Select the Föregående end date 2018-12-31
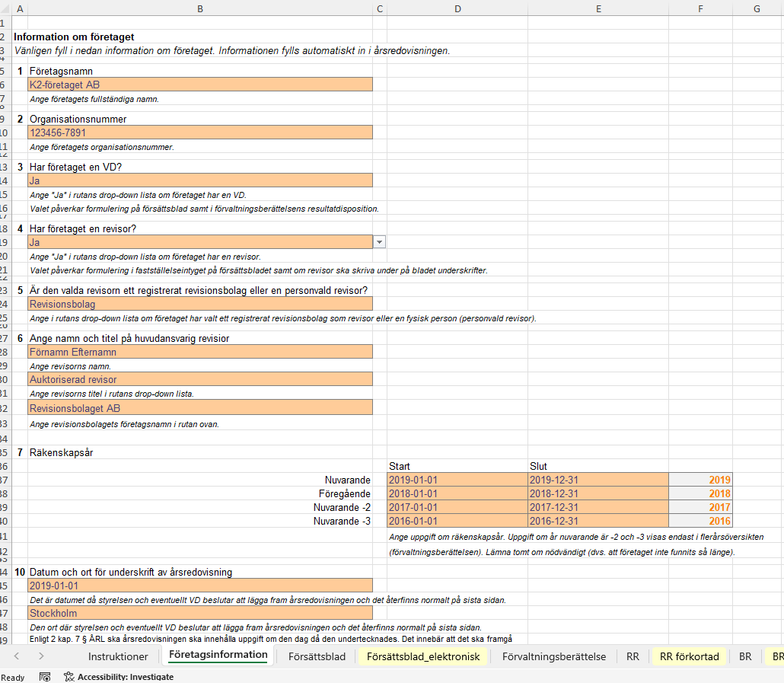This screenshot has width=784, height=683. [598, 493]
